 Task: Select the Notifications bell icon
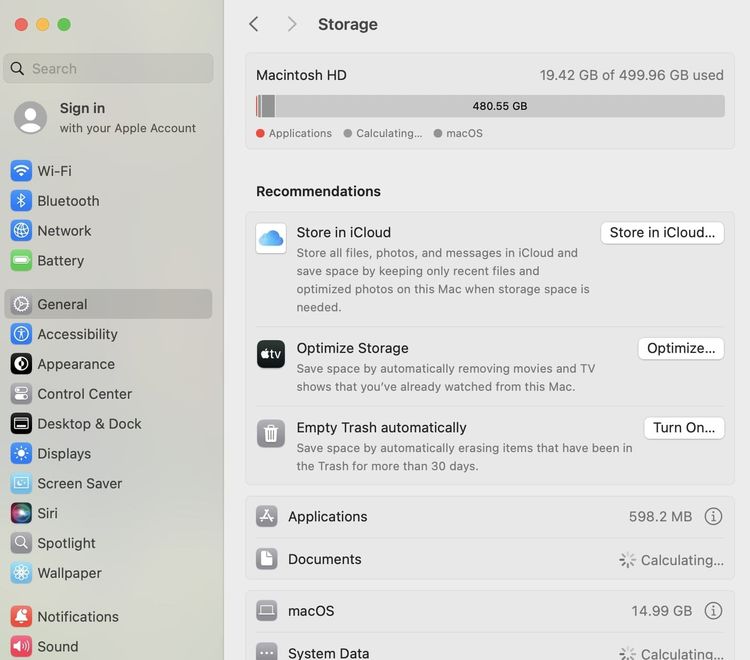point(21,616)
